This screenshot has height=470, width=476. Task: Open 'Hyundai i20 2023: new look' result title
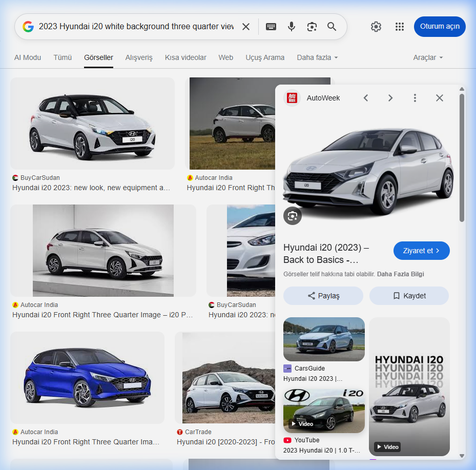[x=91, y=188]
